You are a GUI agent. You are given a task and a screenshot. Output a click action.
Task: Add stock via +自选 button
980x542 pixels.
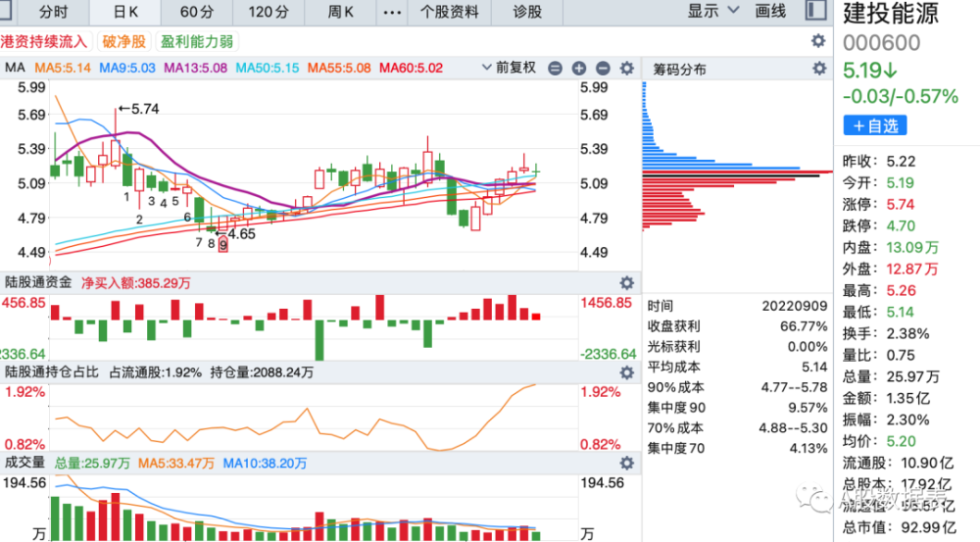pyautogui.click(x=875, y=125)
